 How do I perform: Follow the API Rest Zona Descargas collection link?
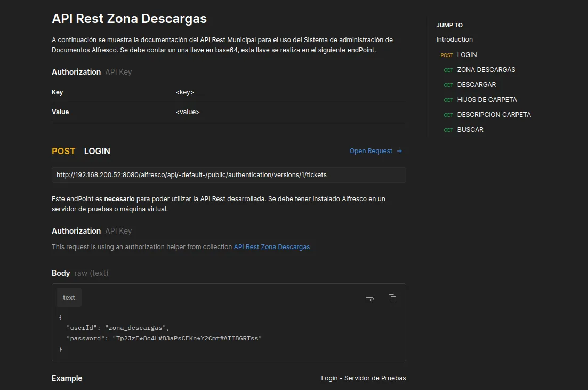272,247
